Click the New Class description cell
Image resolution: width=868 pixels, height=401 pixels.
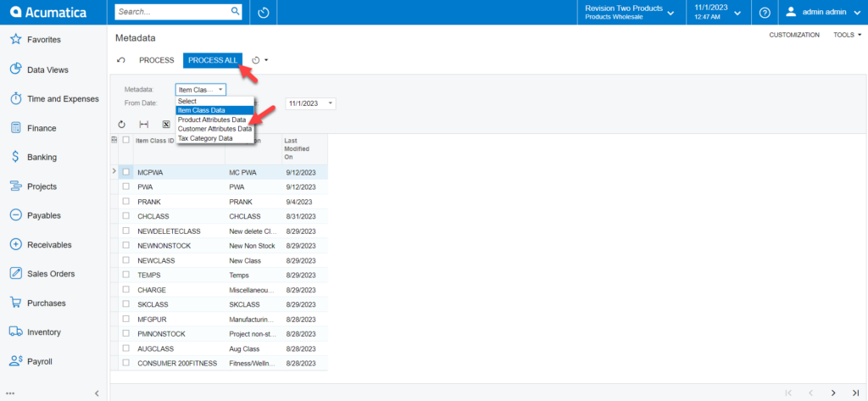(x=253, y=260)
